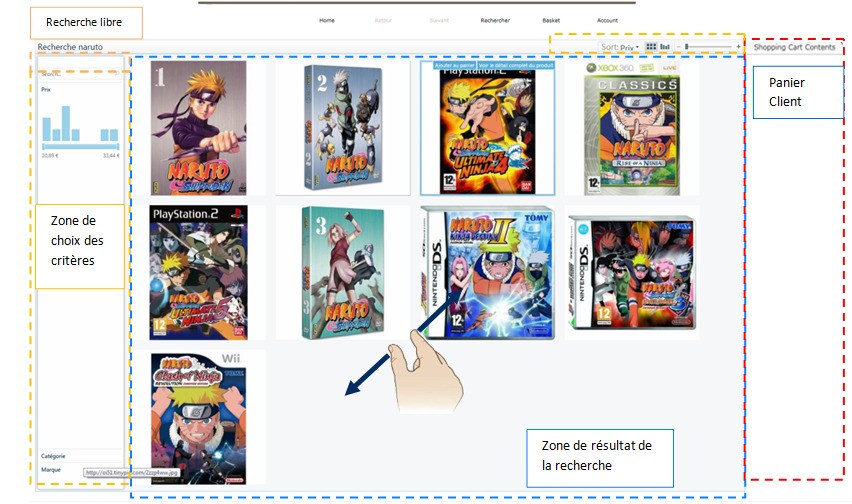Screen dimensions: 852x504
Task: Open the Sort: Prix dropdown
Action: [x=620, y=47]
